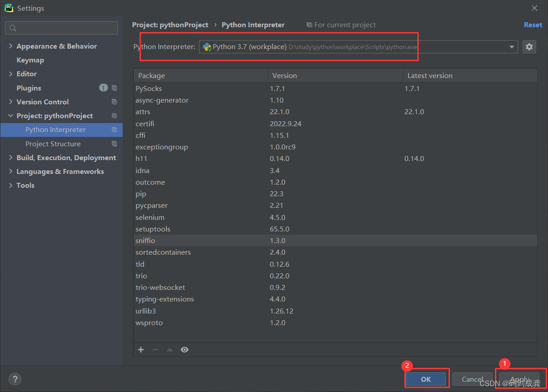Viewport: 548px width, 392px height.
Task: Select the trio 0.22.0 package row
Action: [335, 276]
